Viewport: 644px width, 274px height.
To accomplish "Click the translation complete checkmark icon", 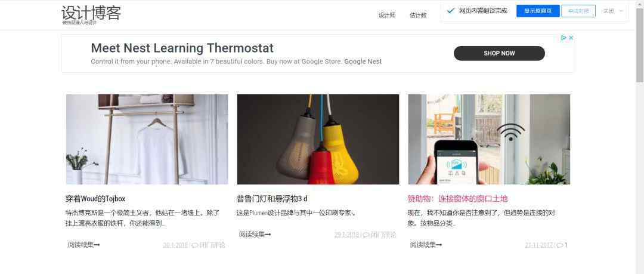I will coord(451,11).
